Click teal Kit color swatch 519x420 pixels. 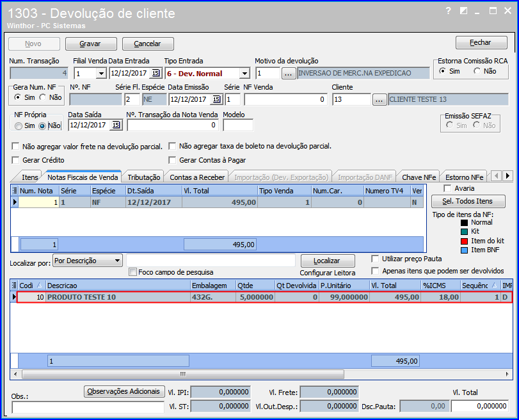(465, 232)
